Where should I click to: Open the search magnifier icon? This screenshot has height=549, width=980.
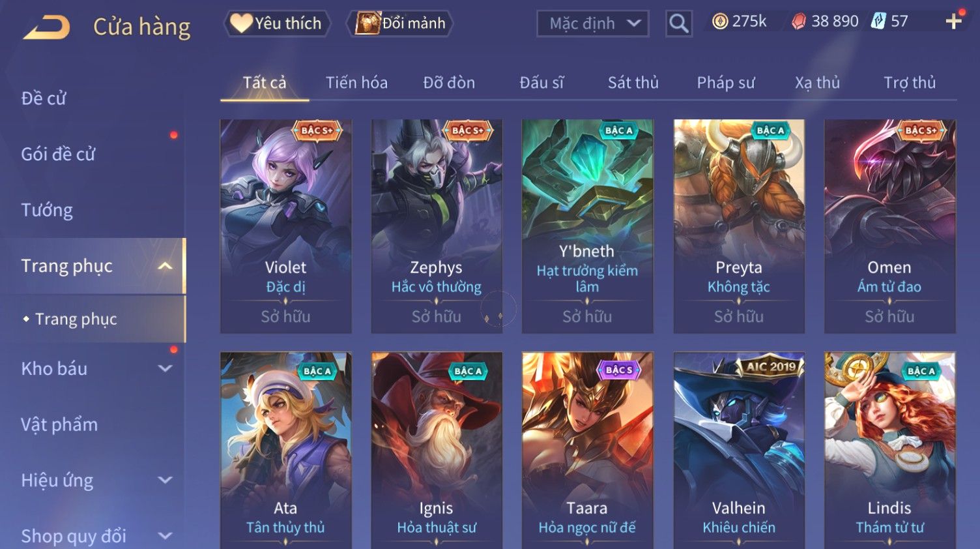click(678, 23)
